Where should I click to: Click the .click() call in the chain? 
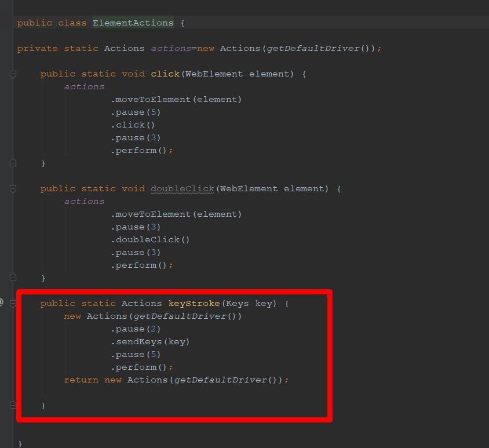click(x=133, y=125)
